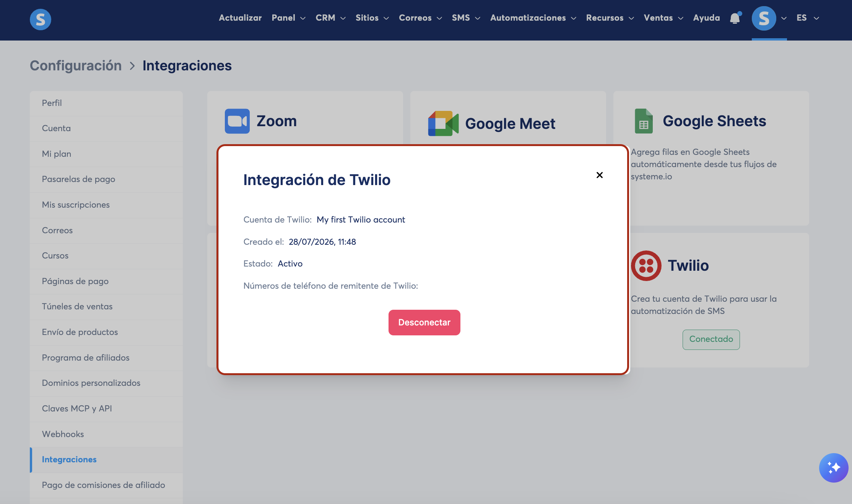852x504 pixels.
Task: Click "Crea tu cuenta de Twilio" description
Action: [704, 305]
